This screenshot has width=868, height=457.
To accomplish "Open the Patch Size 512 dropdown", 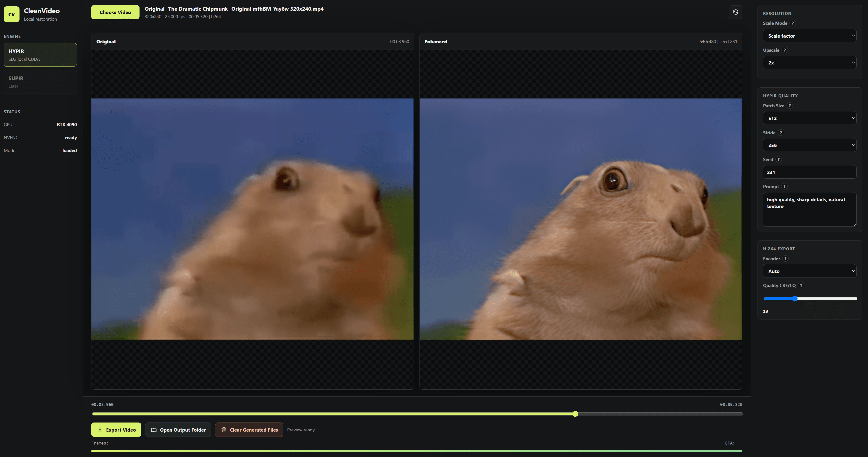I will (x=809, y=118).
